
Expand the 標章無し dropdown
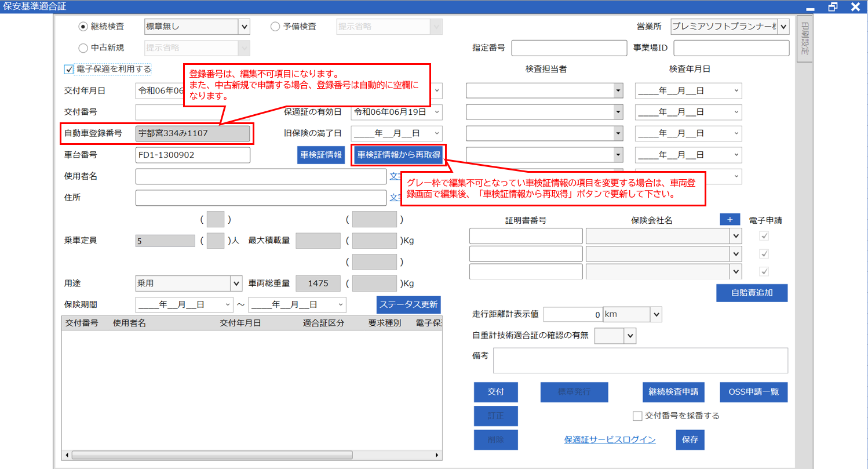coord(244,27)
